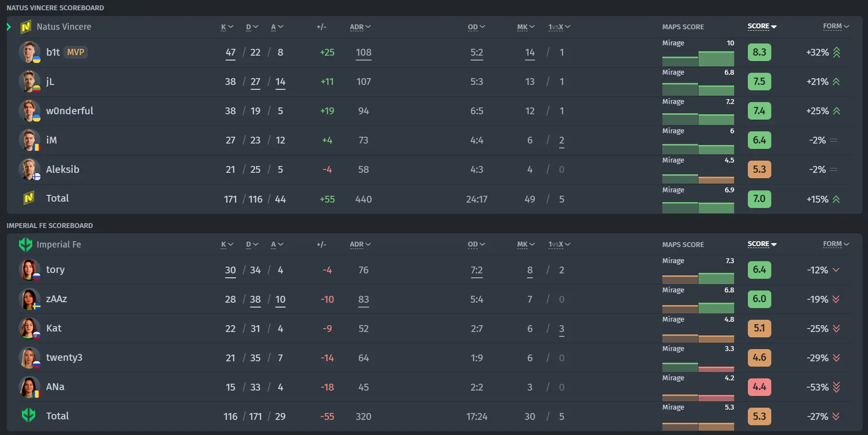
Task: Click wOnderful's double up-arrow form icon
Action: click(x=836, y=111)
